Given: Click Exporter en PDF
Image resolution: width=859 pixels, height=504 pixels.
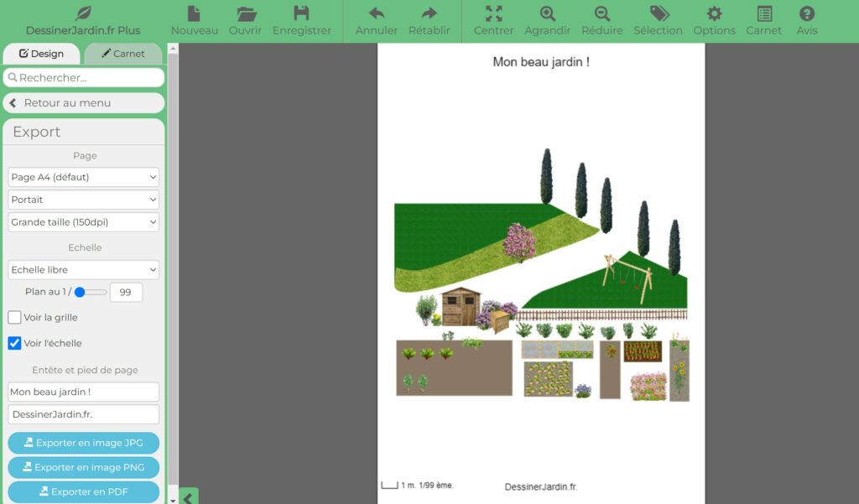Looking at the screenshot, I should (x=84, y=492).
